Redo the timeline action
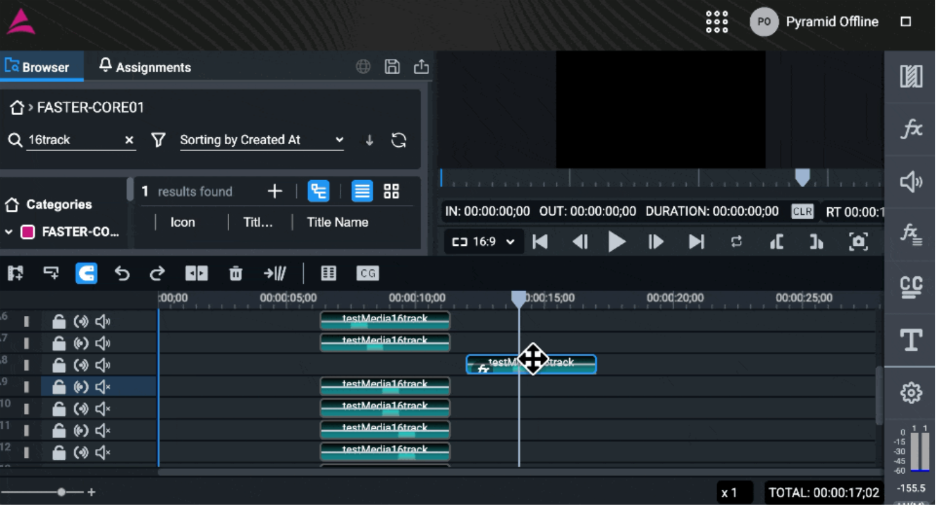This screenshot has width=936, height=505. 157,273
